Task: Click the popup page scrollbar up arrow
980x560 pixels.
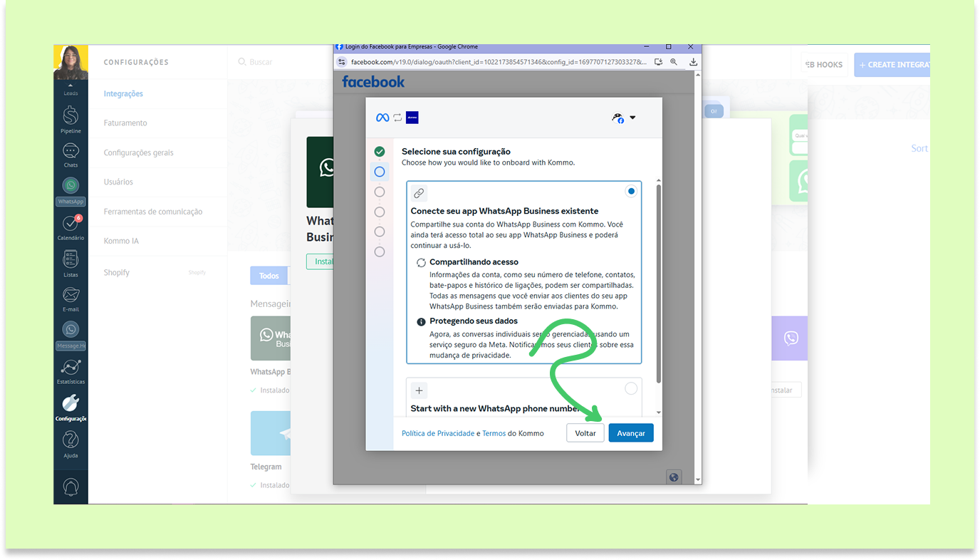Action: click(698, 75)
